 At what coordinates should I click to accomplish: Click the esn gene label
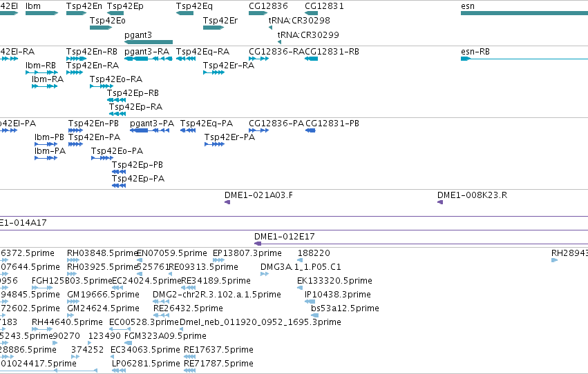pos(468,6)
